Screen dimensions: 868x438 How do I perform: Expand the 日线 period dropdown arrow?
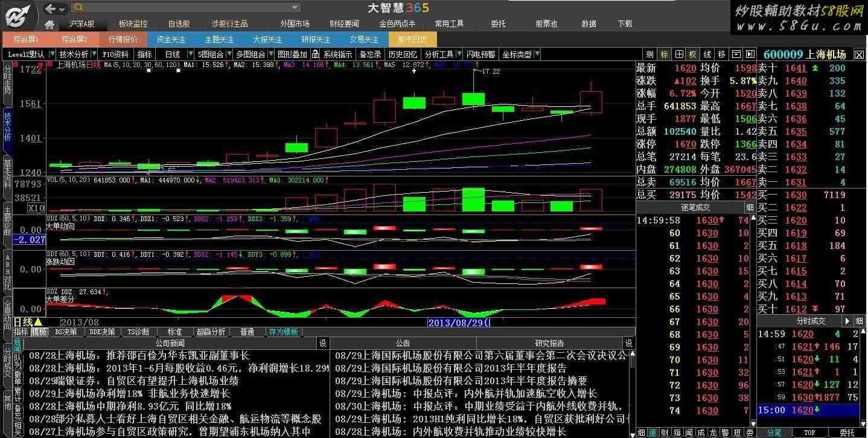[x=191, y=54]
